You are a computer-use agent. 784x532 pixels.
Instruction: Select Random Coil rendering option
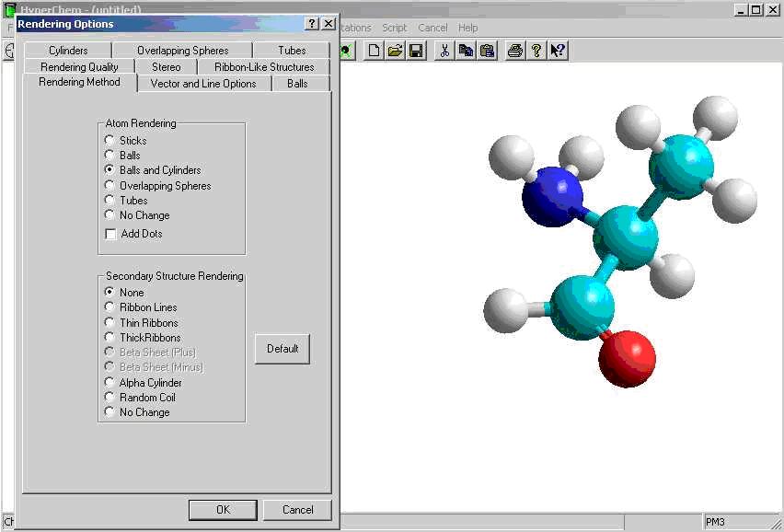(x=110, y=397)
